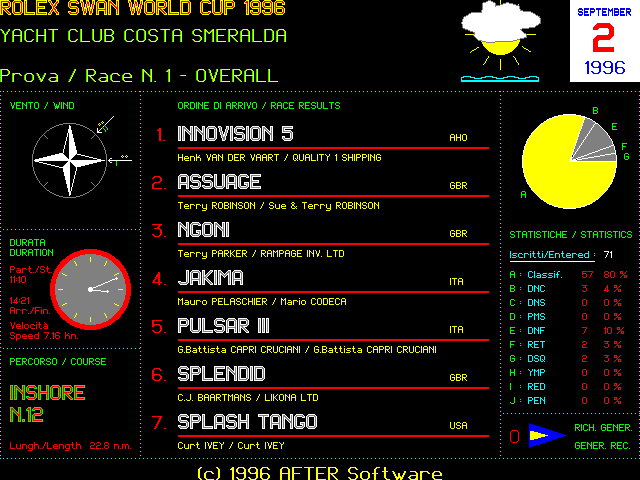Click owner line Henk VAN DER VAART

pos(279,158)
